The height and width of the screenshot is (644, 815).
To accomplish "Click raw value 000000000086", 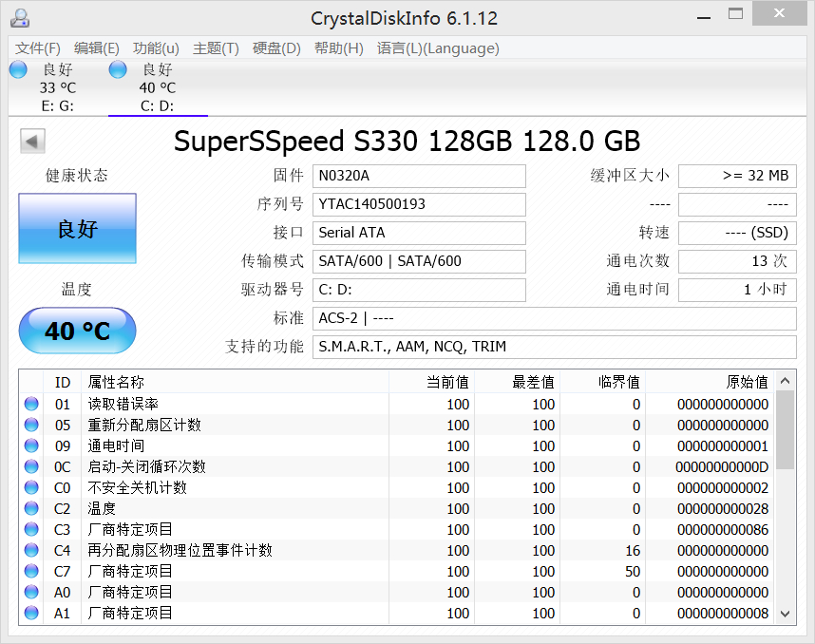I will (x=723, y=530).
